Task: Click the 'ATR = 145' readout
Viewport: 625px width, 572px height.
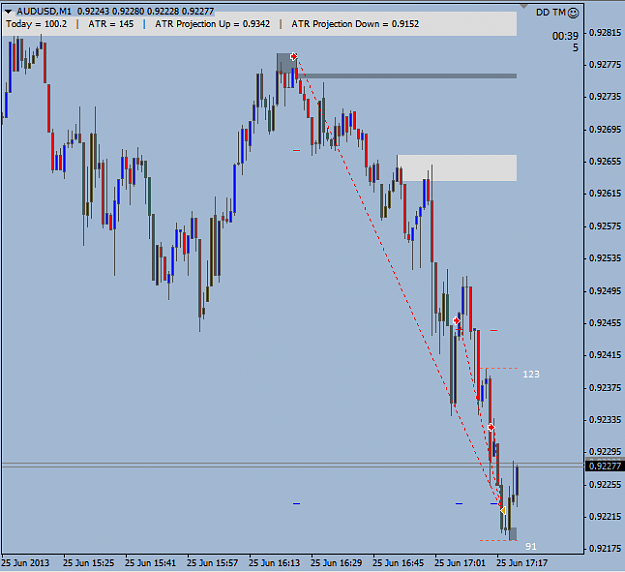Action: coord(111,24)
